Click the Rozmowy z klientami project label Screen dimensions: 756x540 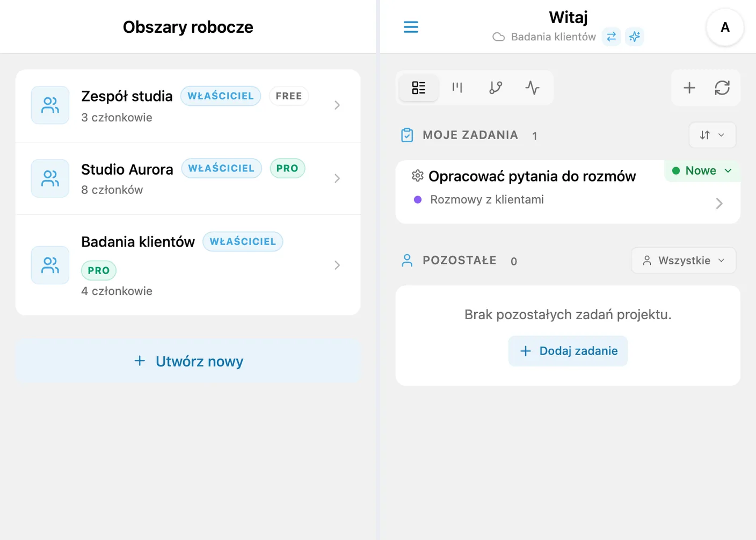pos(487,199)
